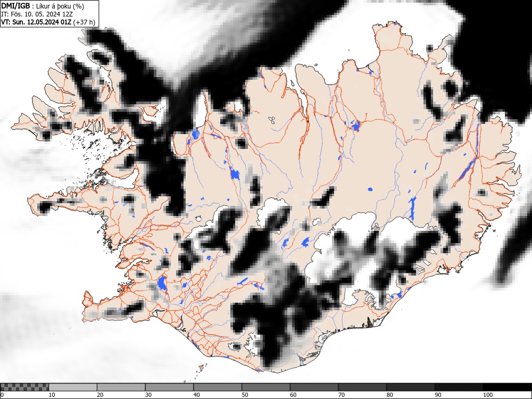
Task: Click the legend label '90'
Action: (438, 395)
